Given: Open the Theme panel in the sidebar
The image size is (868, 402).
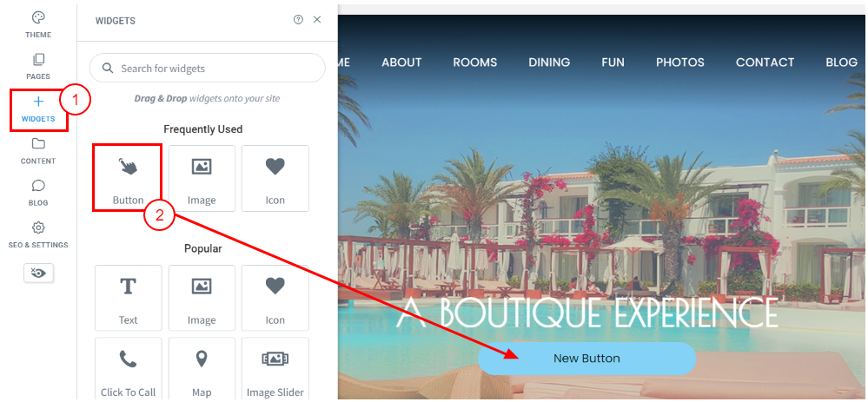Looking at the screenshot, I should coord(38,25).
